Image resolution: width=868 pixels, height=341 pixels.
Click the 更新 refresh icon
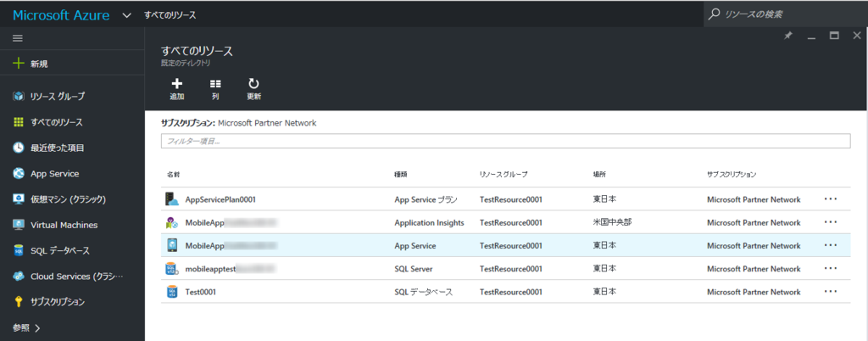point(253,84)
